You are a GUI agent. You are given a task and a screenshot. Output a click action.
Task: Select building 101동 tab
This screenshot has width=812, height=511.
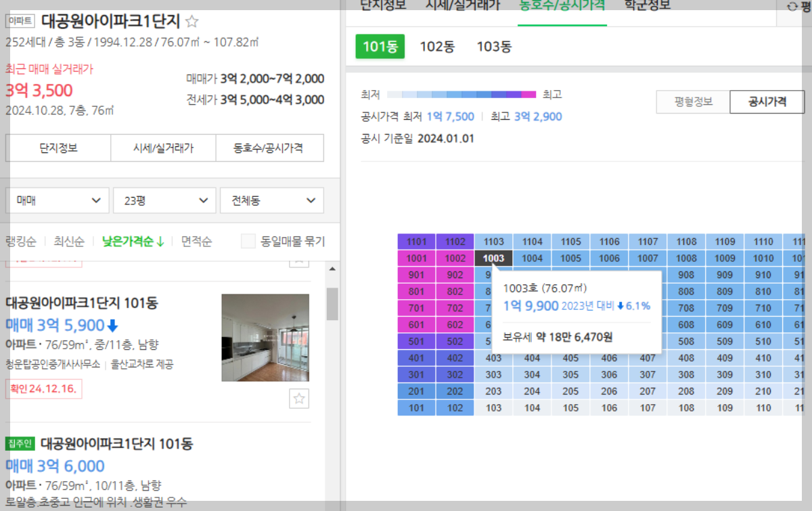380,47
